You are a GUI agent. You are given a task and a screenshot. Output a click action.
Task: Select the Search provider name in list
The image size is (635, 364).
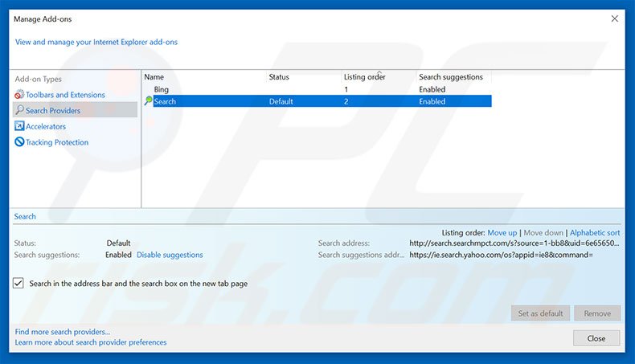pos(165,101)
